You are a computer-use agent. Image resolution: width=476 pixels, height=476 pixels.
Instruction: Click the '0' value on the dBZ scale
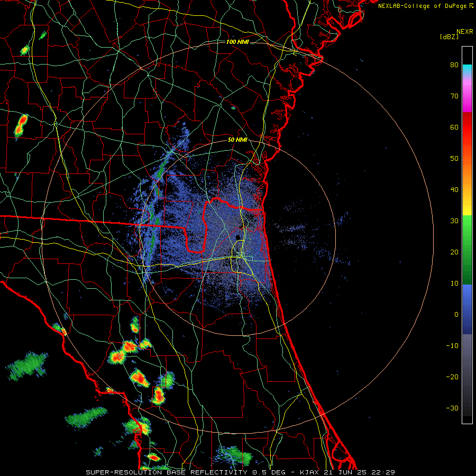456,315
